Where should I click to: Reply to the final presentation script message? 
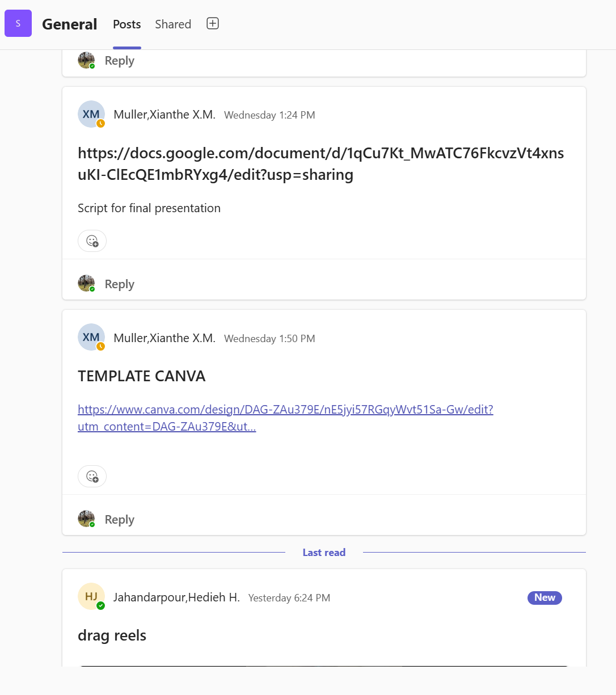click(x=119, y=283)
